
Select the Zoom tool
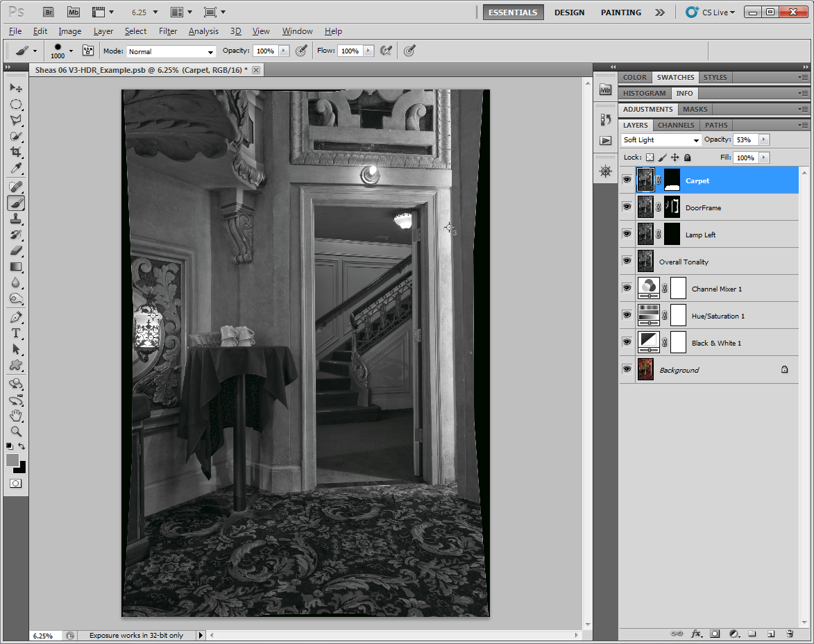click(16, 432)
